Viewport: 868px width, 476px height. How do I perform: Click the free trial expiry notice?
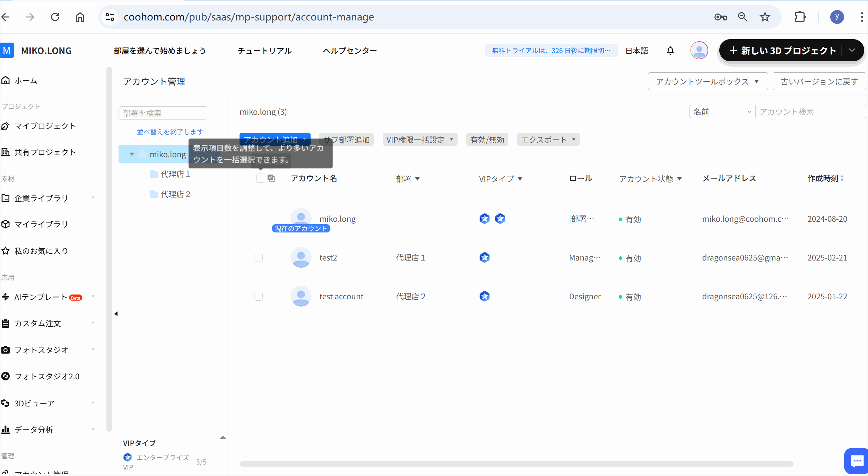click(552, 51)
